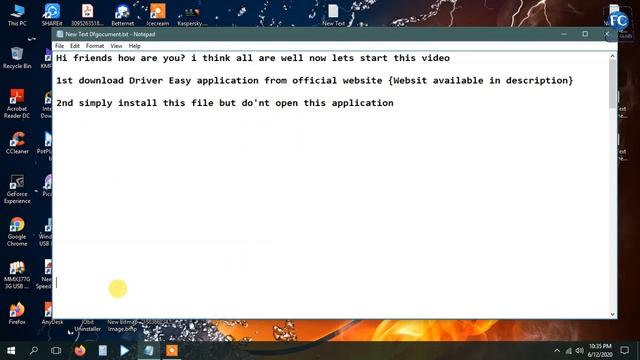Select Betternet desktop icon
The image size is (640, 360).
click(x=122, y=15)
